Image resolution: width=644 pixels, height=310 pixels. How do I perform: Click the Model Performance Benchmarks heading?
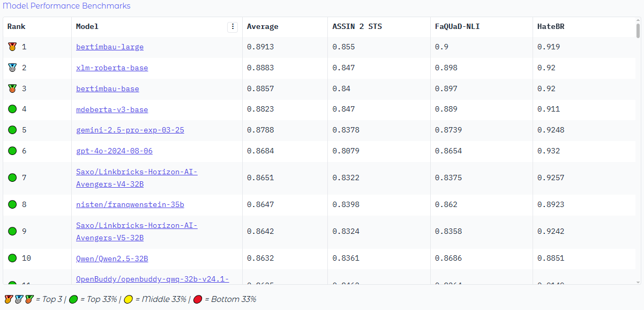(x=67, y=6)
